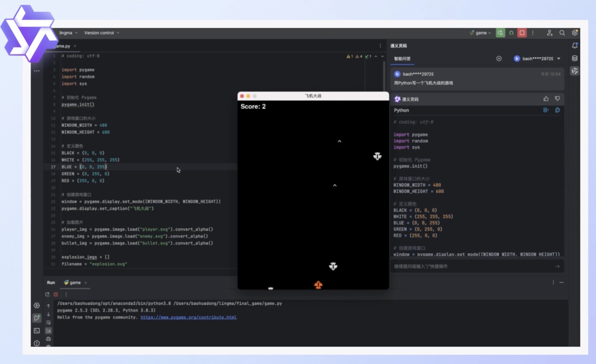Open the Terminal tool window icon
Viewport: 596px width, 364px height.
[x=37, y=331]
